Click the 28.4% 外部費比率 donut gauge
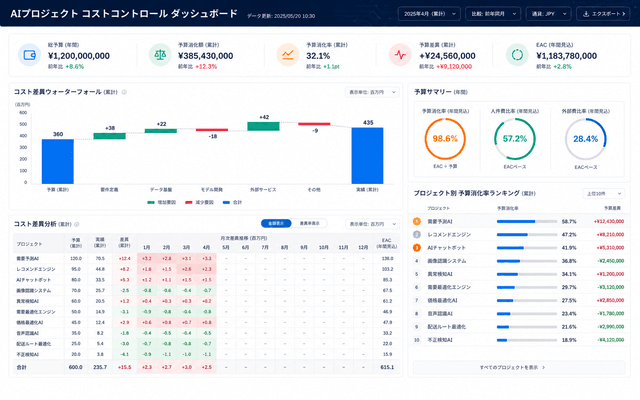Viewport: 640px width, 400px height. (585, 139)
